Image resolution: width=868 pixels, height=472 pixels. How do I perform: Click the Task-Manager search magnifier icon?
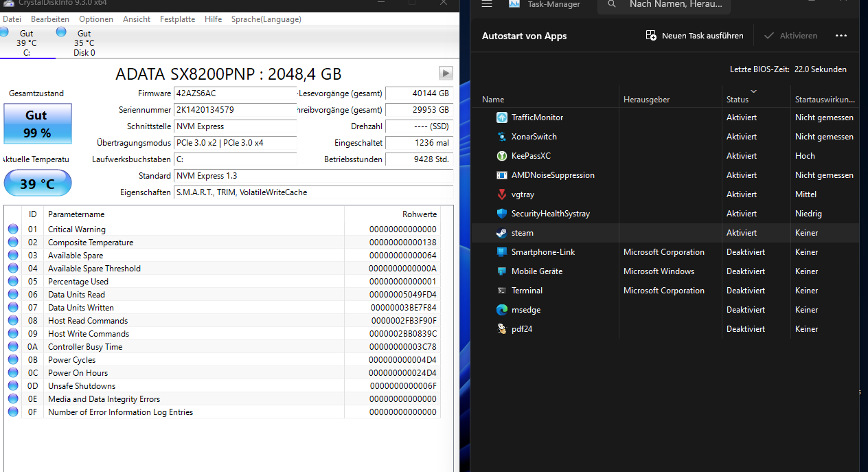(611, 4)
